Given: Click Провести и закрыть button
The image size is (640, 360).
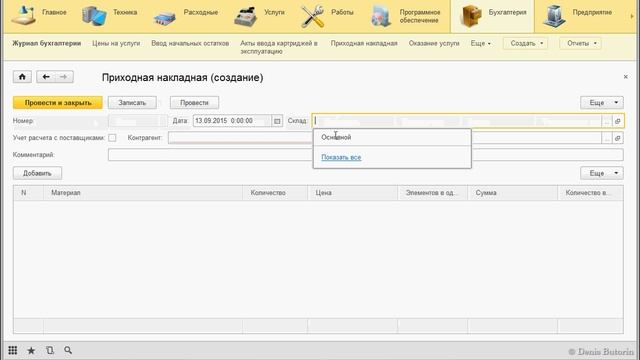Looking at the screenshot, I should [58, 103].
